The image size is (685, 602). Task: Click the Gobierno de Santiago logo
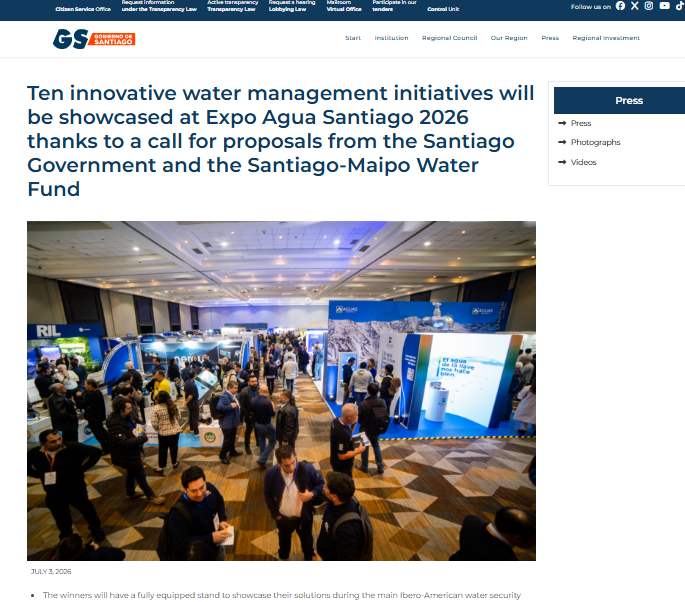[93, 39]
